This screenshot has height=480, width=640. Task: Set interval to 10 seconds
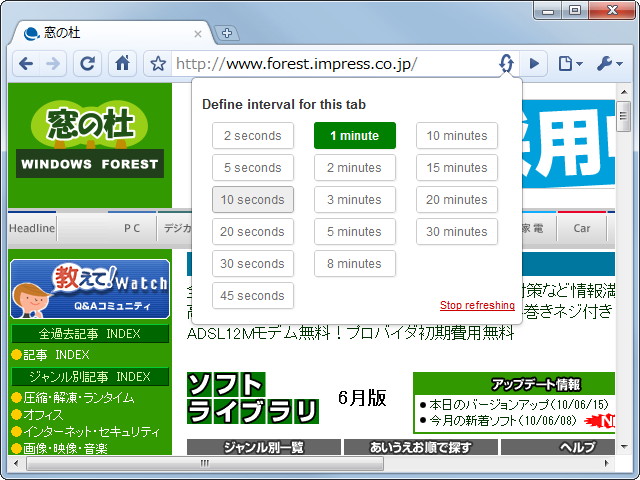(253, 200)
